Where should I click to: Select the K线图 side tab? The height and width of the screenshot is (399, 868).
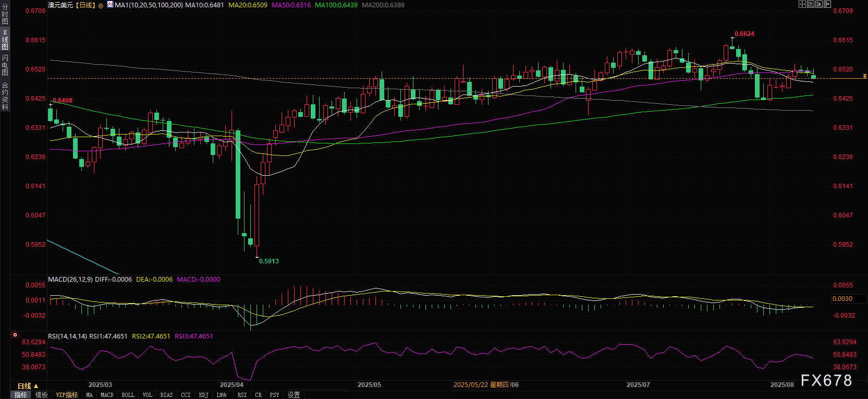(5, 40)
